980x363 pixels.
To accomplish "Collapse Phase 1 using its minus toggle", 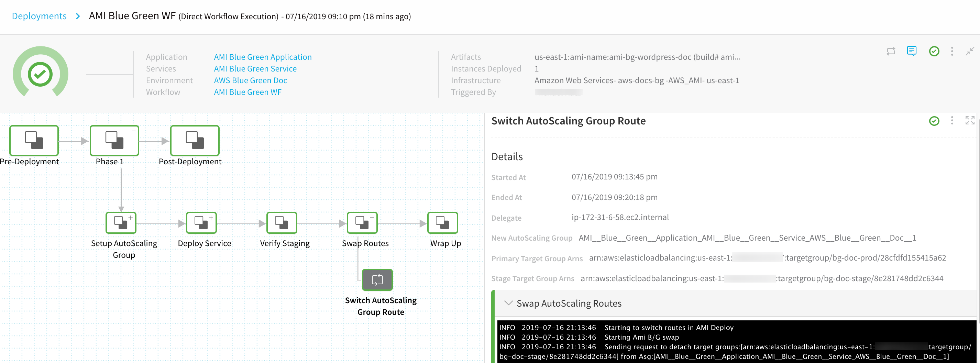I will coord(133,131).
